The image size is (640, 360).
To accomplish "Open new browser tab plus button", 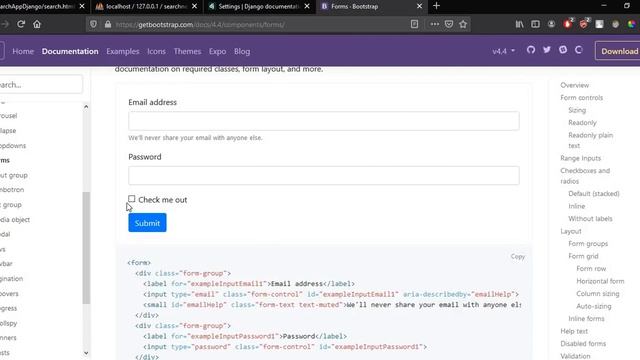I will pyautogui.click(x=436, y=6).
